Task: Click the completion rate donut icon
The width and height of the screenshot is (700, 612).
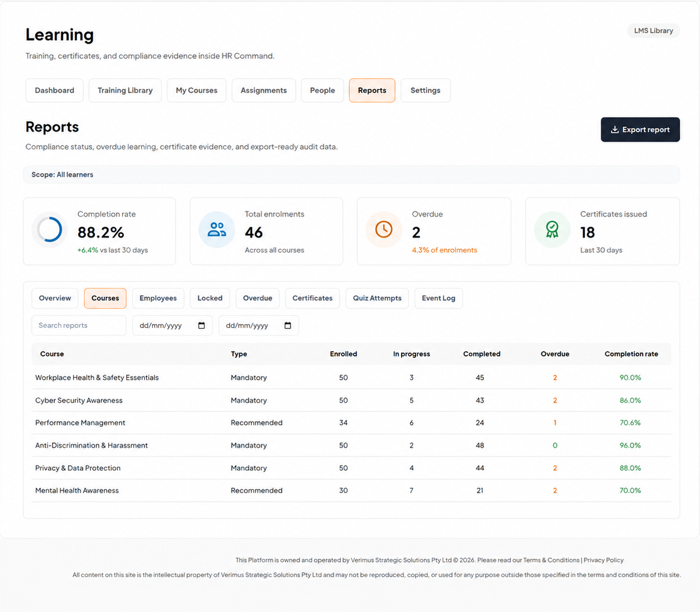Action: click(49, 230)
